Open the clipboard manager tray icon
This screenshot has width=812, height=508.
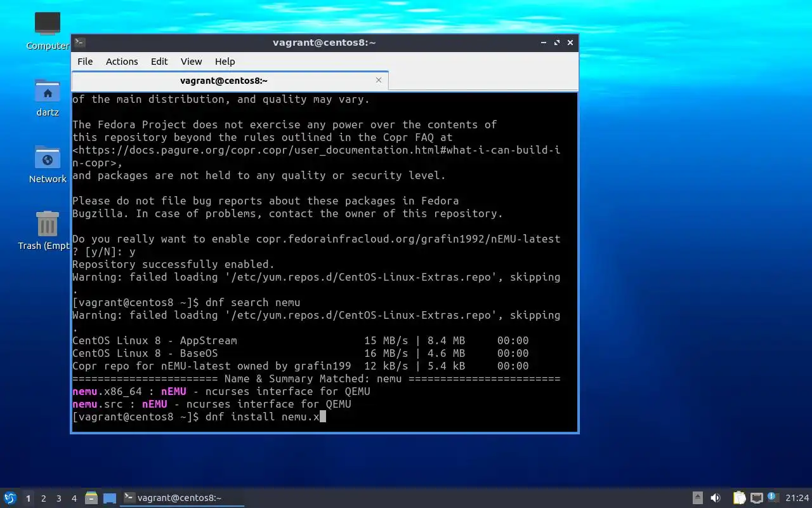point(739,498)
